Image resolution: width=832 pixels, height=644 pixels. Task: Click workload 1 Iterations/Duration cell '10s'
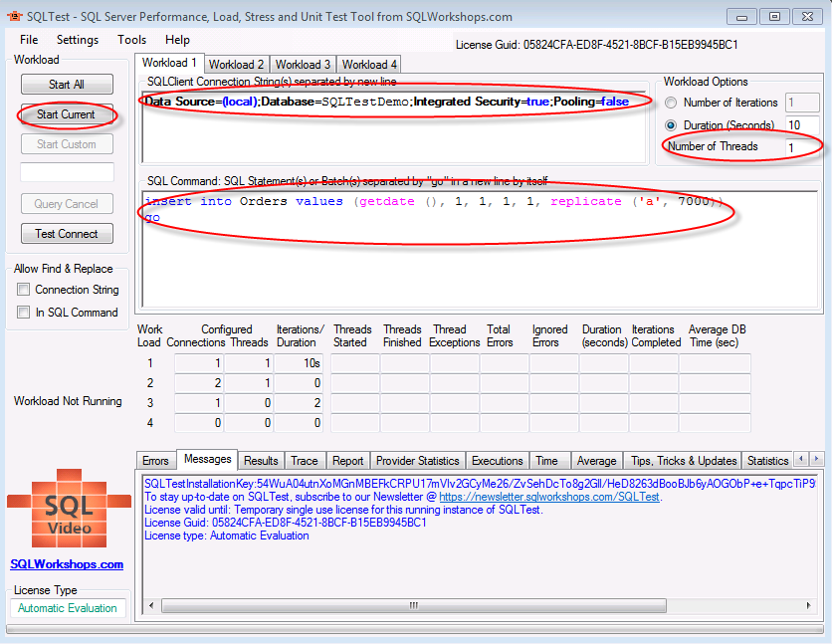coord(298,363)
